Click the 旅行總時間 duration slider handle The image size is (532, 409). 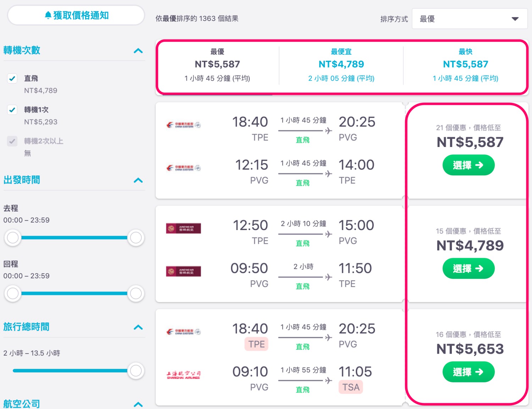136,371
